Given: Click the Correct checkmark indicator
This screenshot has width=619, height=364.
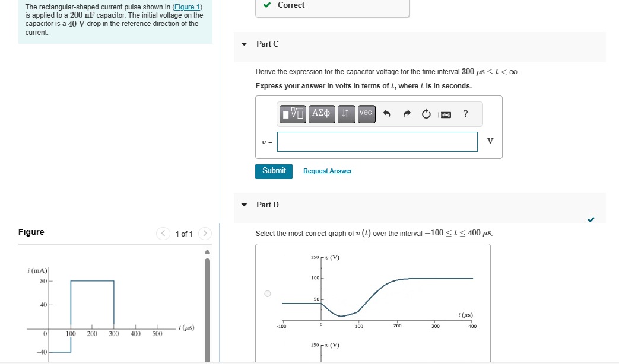Looking at the screenshot, I should pyautogui.click(x=266, y=5).
